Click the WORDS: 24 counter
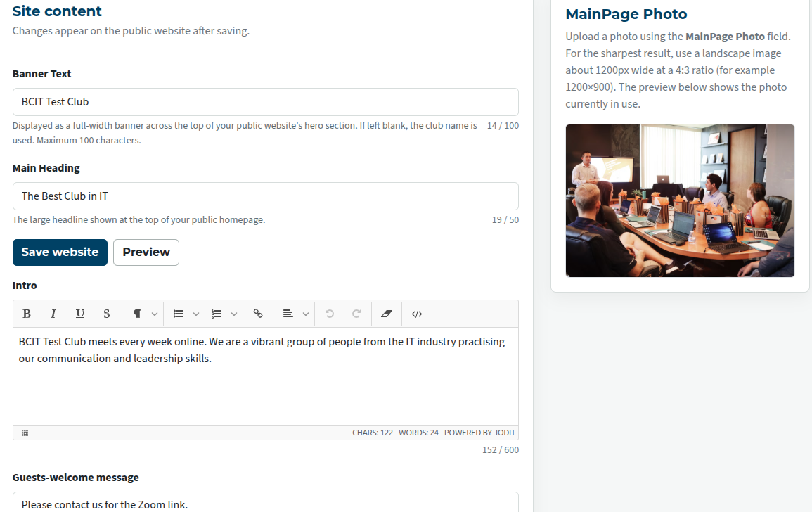This screenshot has height=512, width=812. point(418,433)
